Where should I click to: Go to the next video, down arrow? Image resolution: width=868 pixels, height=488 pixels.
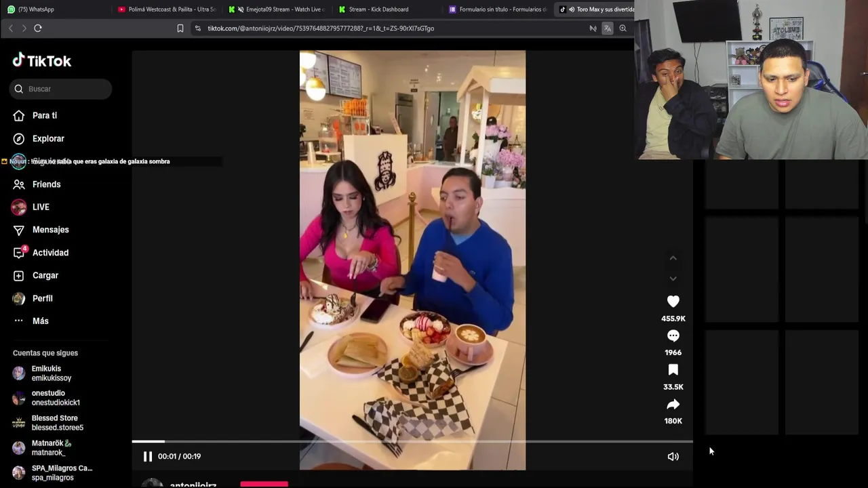[673, 279]
